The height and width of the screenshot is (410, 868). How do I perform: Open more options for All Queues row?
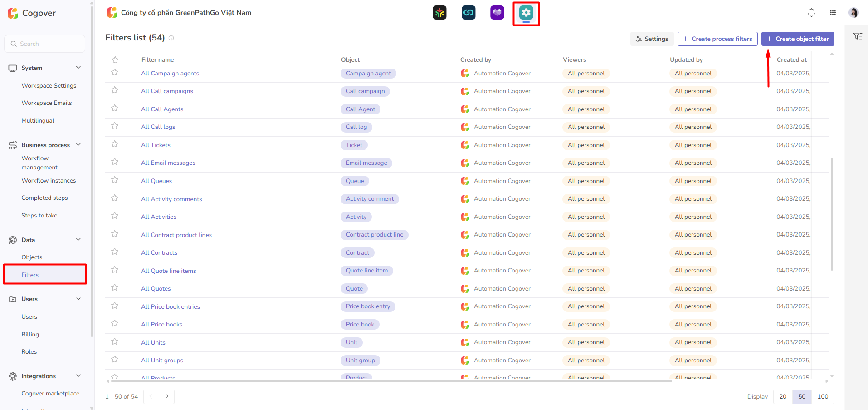pos(819,181)
